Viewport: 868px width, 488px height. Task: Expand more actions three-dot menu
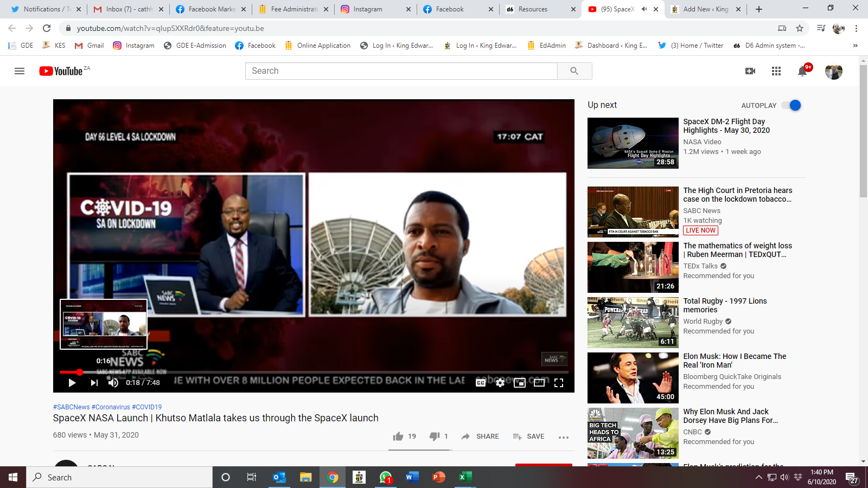coord(564,437)
